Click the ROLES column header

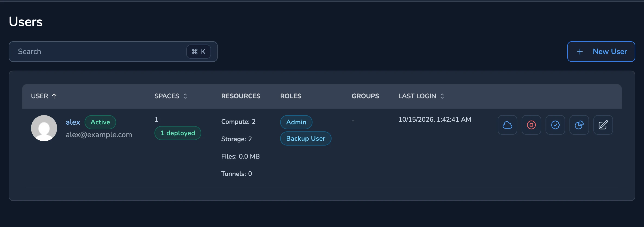click(291, 96)
